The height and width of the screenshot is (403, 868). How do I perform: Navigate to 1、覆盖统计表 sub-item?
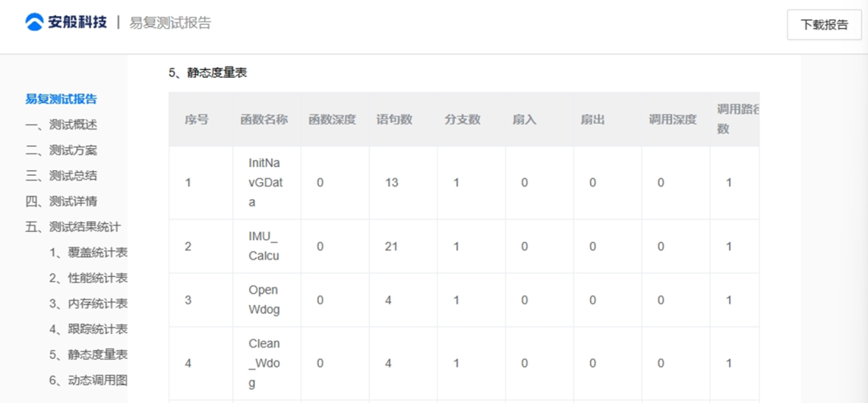[x=88, y=253]
